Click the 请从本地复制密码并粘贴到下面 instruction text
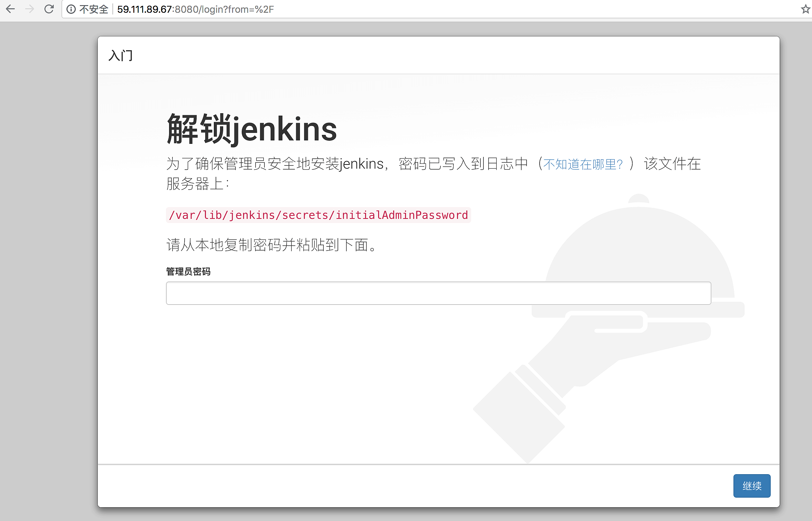Image resolution: width=812 pixels, height=521 pixels. point(272,245)
